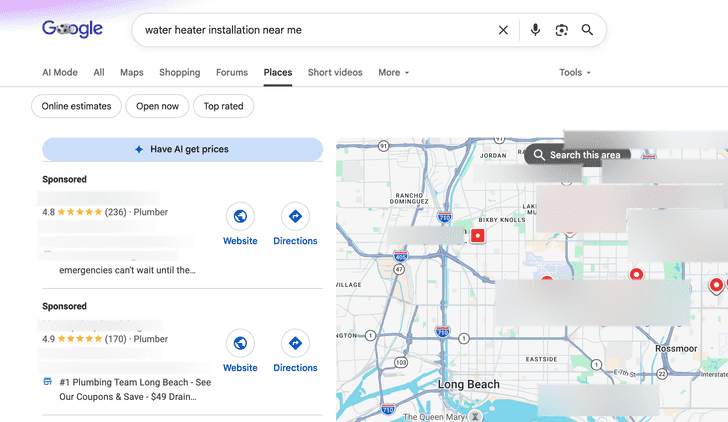
Task: Start voice search with the microphone icon
Action: click(535, 30)
